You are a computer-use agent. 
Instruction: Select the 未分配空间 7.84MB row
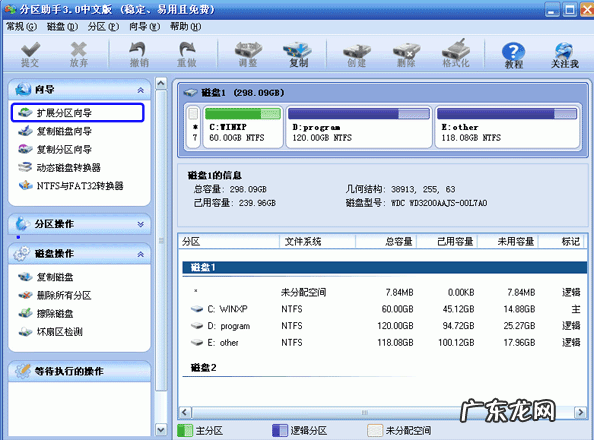click(x=385, y=292)
